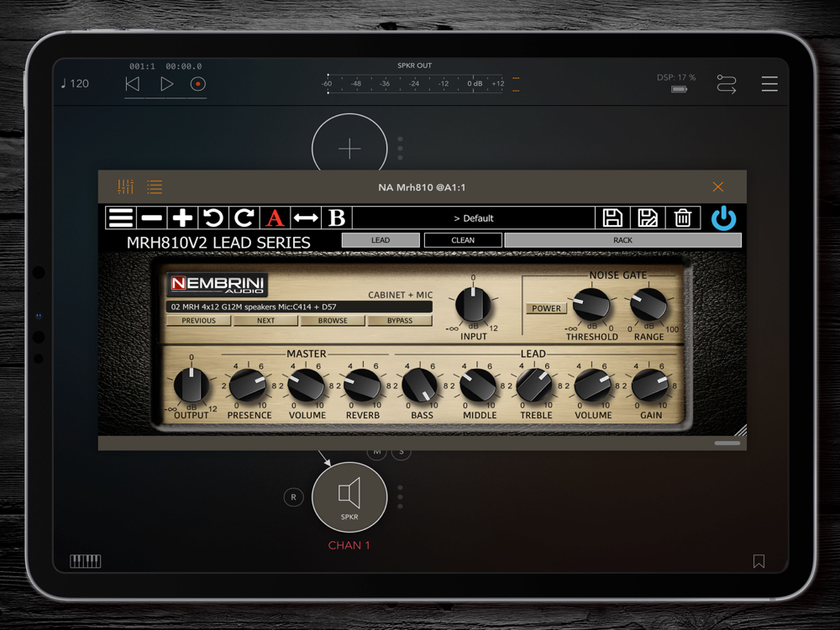840x630 pixels.
Task: Click the PREVIOUS cabinet button
Action: pos(199,320)
